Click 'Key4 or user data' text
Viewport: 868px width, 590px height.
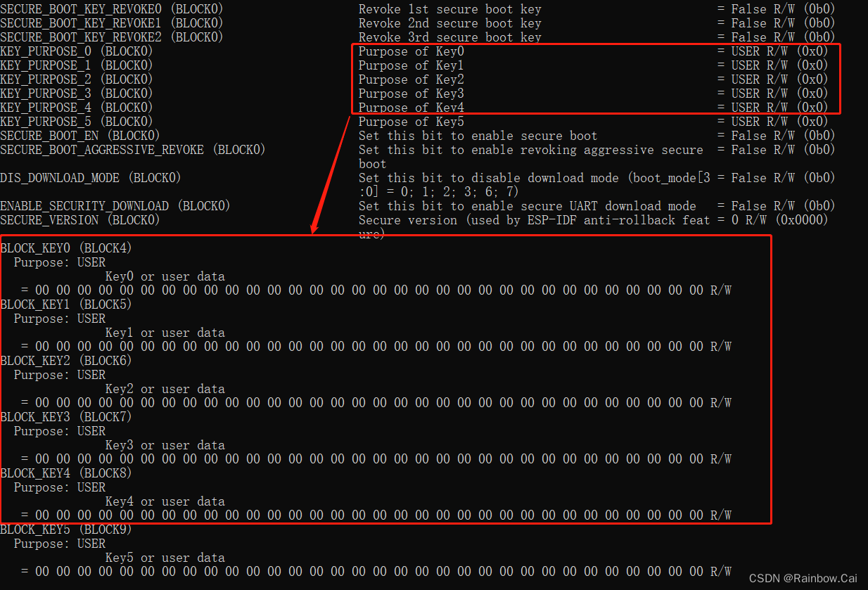click(165, 501)
